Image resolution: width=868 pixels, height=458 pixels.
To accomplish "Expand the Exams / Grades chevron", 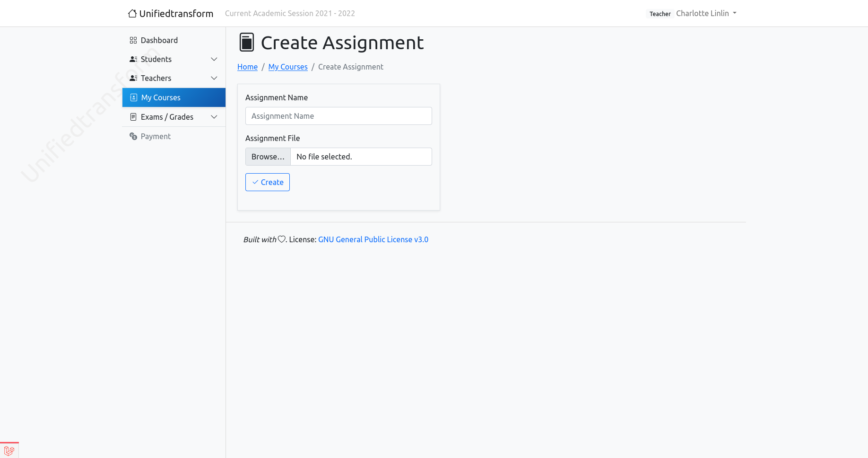I will (x=214, y=117).
